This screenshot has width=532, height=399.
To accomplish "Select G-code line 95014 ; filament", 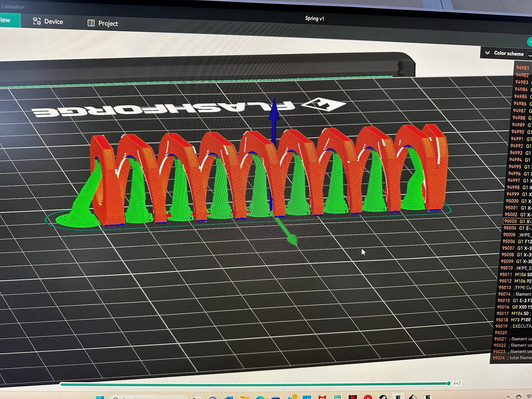I will point(515,294).
